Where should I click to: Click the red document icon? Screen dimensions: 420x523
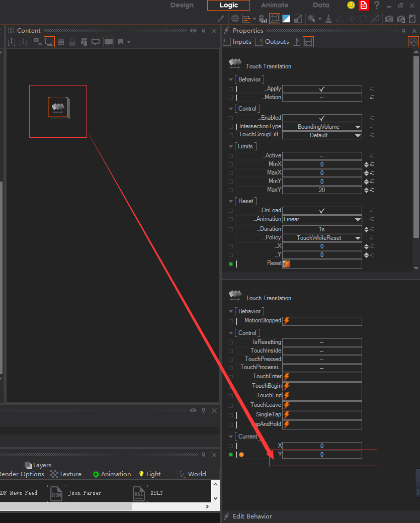[x=364, y=5]
